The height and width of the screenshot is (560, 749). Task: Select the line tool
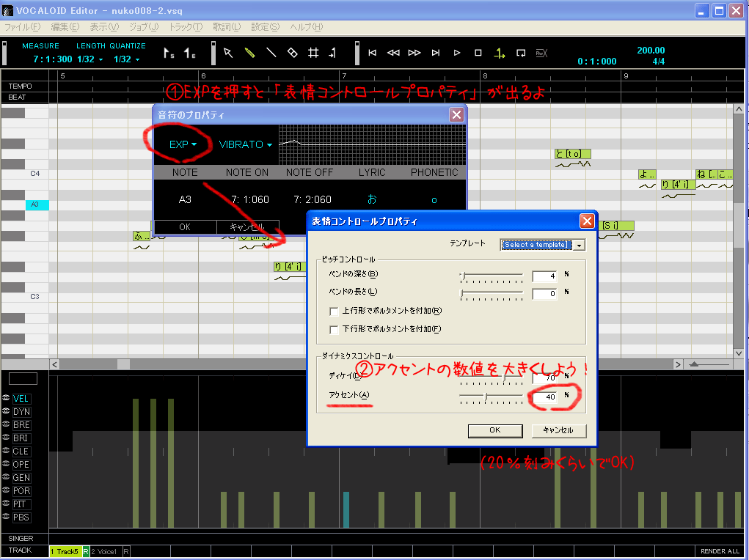271,53
